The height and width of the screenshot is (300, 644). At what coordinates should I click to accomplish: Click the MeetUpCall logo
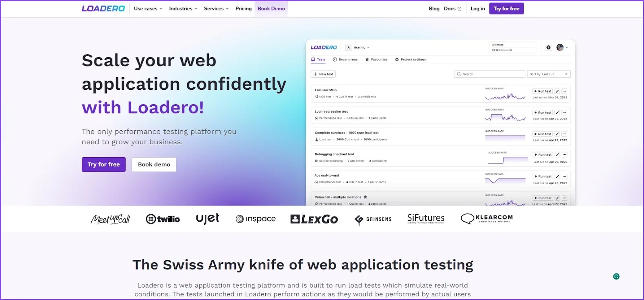coord(110,219)
